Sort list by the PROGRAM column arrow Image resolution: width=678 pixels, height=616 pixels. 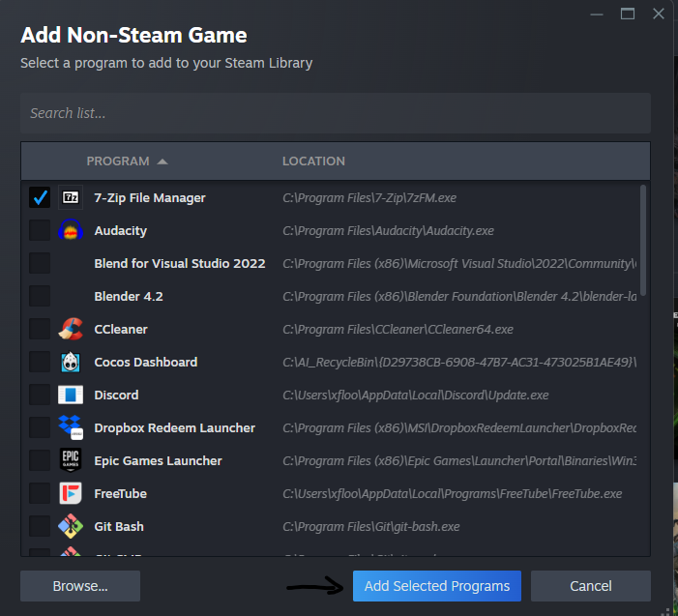tap(162, 161)
